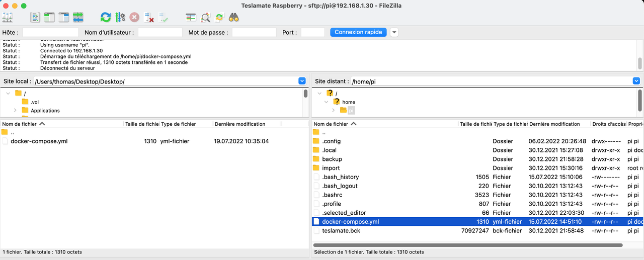The height and width of the screenshot is (260, 644).
Task: Click the Mot de passe input field
Action: pyautogui.click(x=254, y=32)
